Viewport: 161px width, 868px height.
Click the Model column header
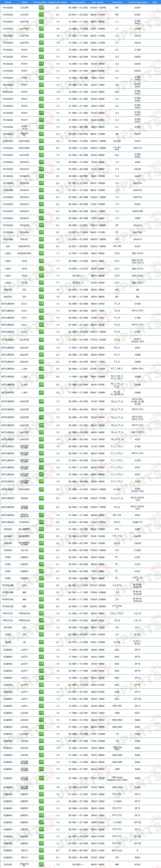pyautogui.click(x=24, y=2)
